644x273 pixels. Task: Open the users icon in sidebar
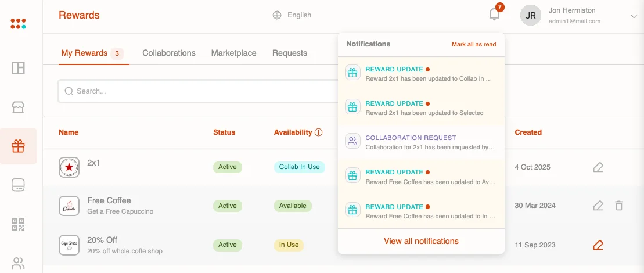pyautogui.click(x=18, y=263)
